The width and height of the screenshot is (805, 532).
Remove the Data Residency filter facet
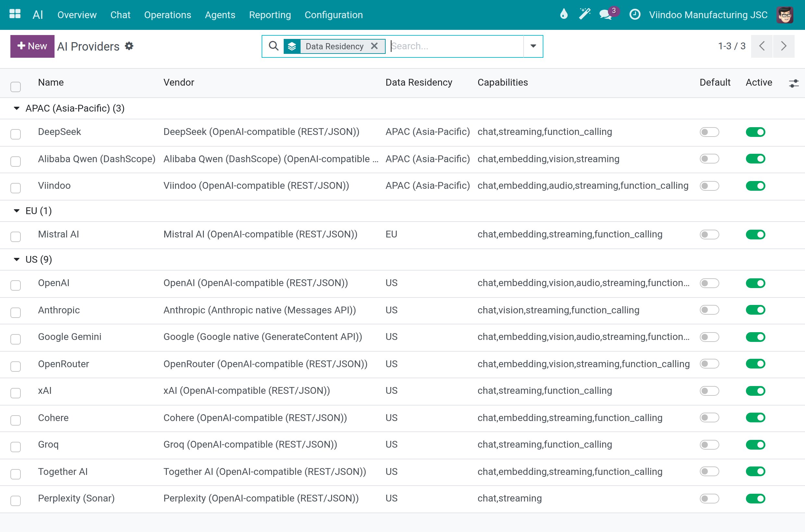(x=375, y=46)
